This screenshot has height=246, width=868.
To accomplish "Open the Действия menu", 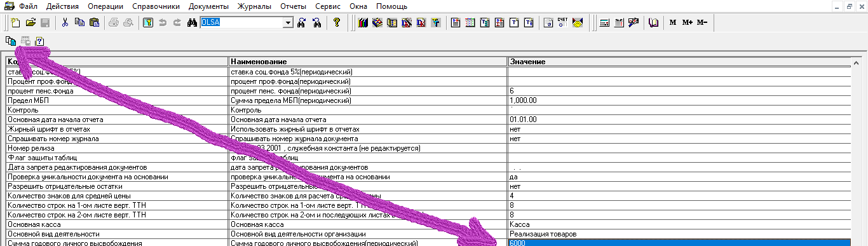I will 63,6.
